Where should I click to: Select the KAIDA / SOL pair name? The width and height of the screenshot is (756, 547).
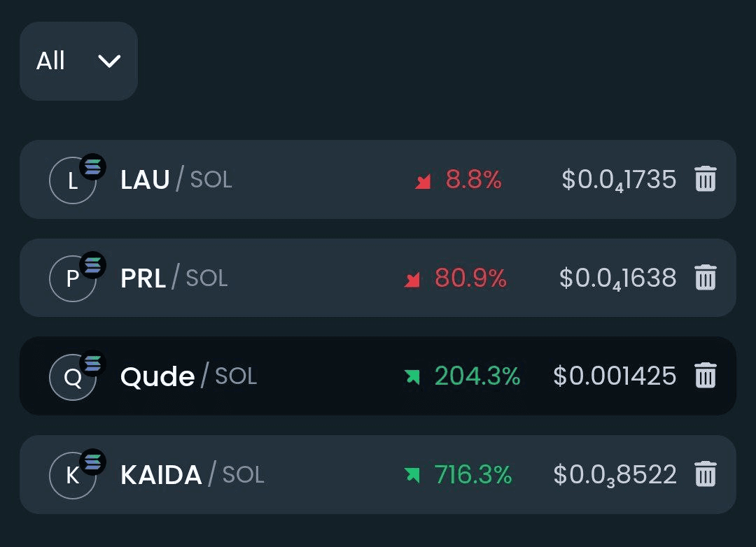tap(192, 475)
